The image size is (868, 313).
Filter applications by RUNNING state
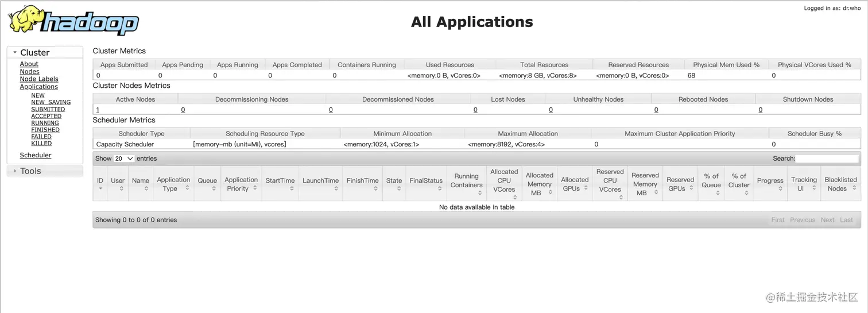coord(45,123)
